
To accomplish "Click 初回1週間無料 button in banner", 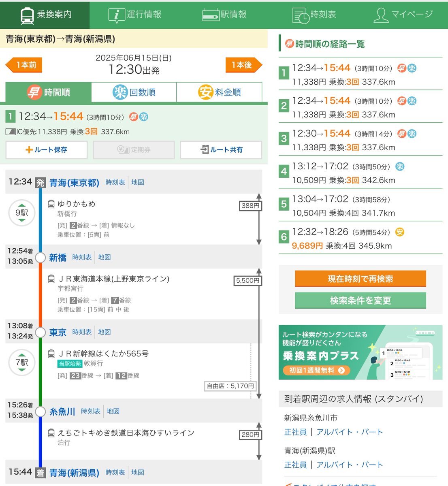I will click(x=316, y=370).
